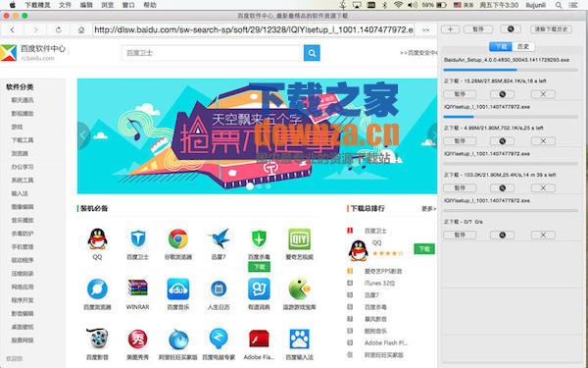The image size is (588, 368).
Task: Open iTunes 32位 in download ranking
Action: click(379, 284)
